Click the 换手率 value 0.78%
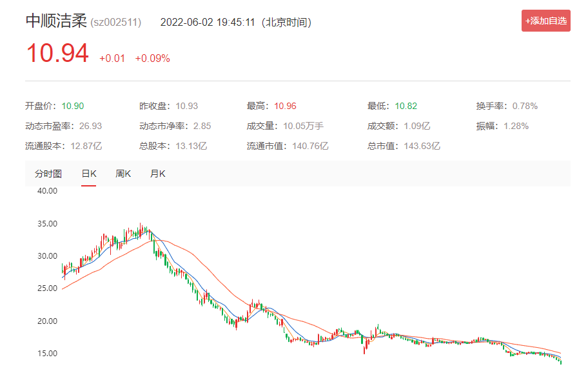The height and width of the screenshot is (382, 588). click(x=525, y=106)
